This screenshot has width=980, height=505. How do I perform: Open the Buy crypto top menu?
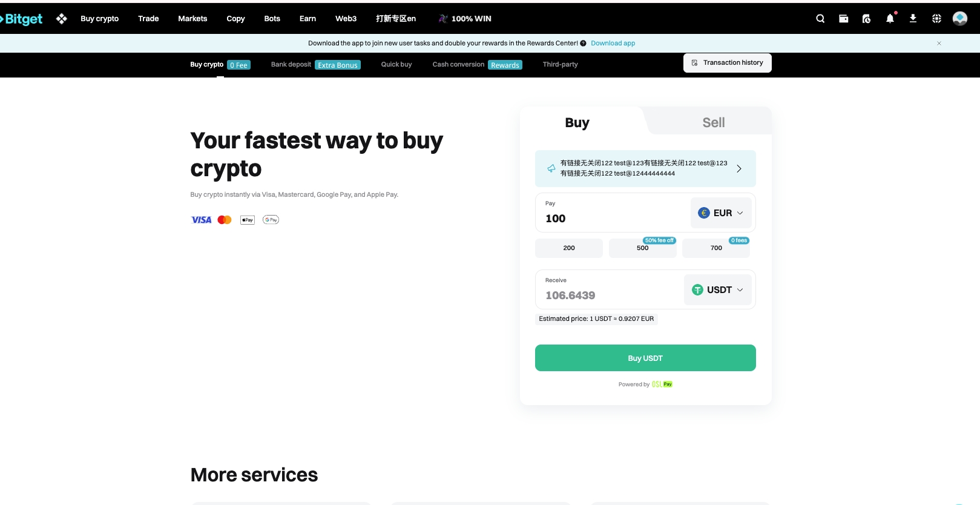100,19
